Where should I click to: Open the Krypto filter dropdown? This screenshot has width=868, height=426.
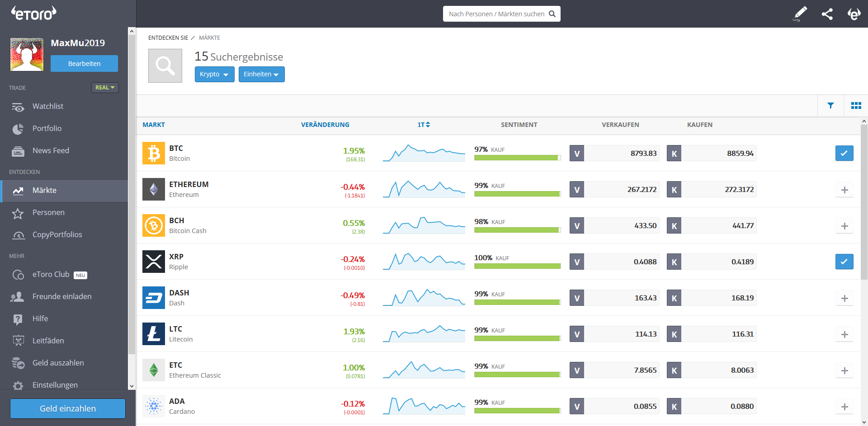[214, 74]
